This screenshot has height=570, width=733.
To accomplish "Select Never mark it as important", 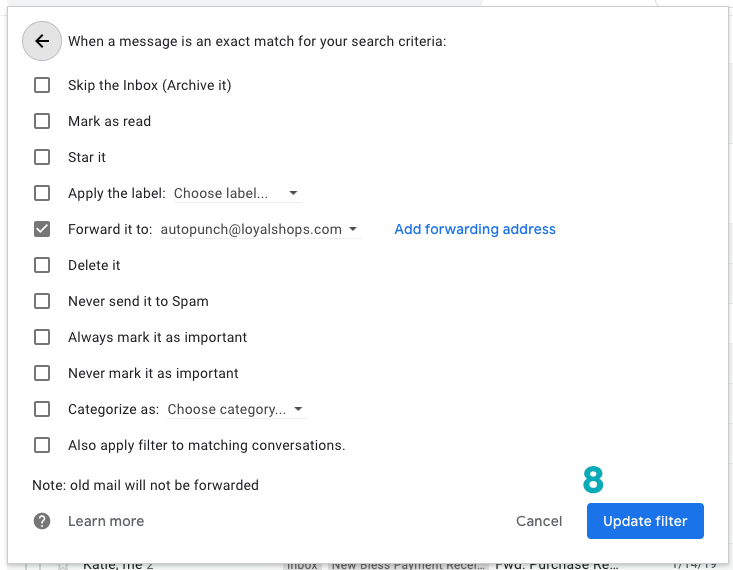I will click(x=42, y=373).
